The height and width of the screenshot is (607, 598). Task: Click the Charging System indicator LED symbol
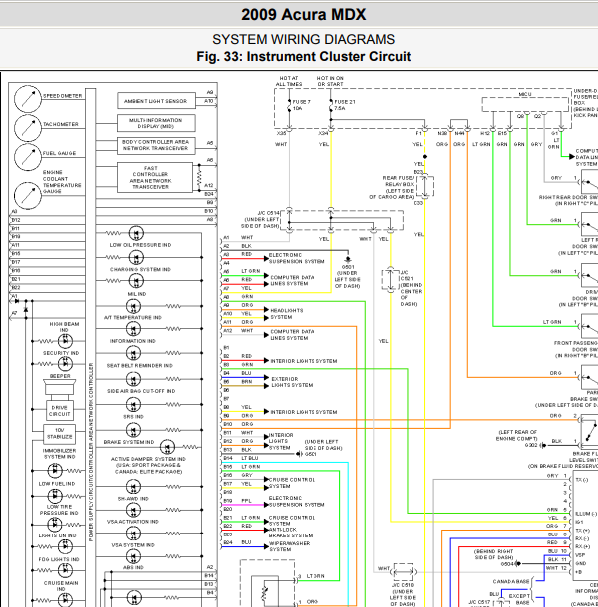click(x=136, y=257)
